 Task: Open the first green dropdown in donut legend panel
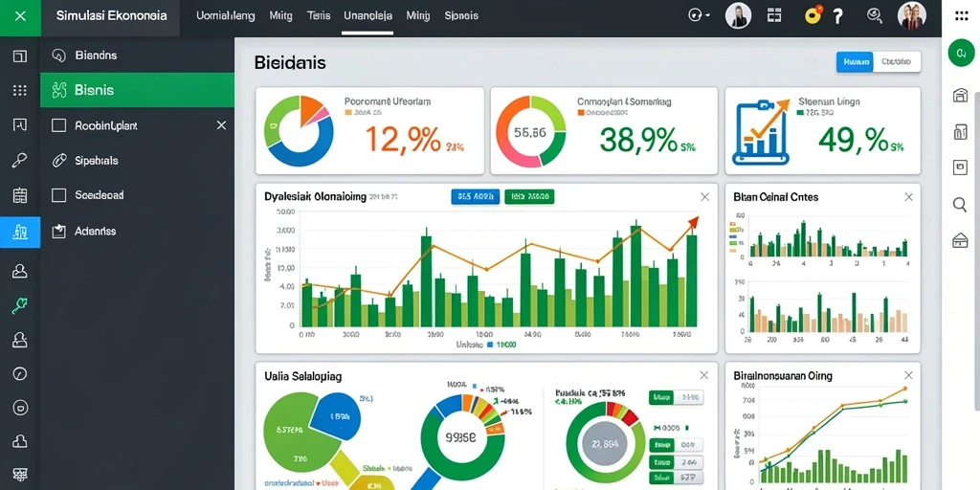[660, 397]
